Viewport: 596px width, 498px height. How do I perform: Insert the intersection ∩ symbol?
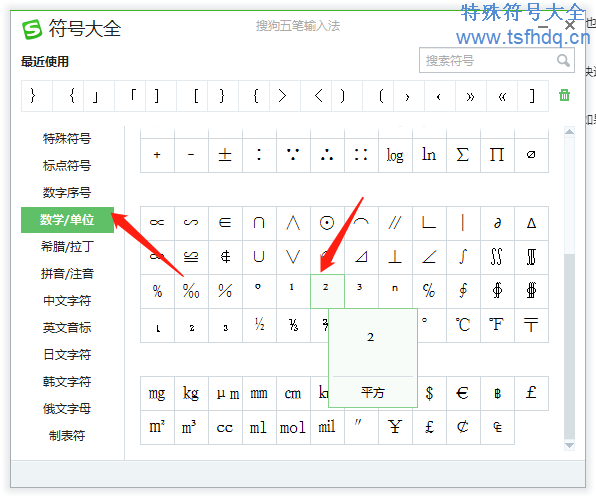259,223
